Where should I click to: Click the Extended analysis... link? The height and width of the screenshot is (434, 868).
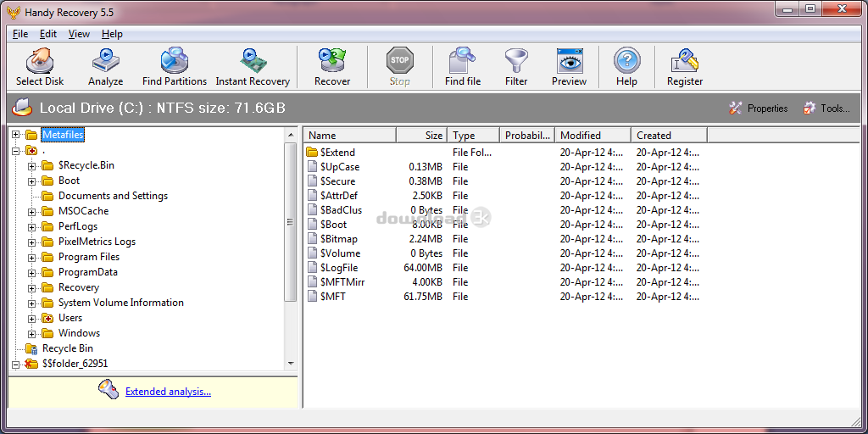pos(169,392)
